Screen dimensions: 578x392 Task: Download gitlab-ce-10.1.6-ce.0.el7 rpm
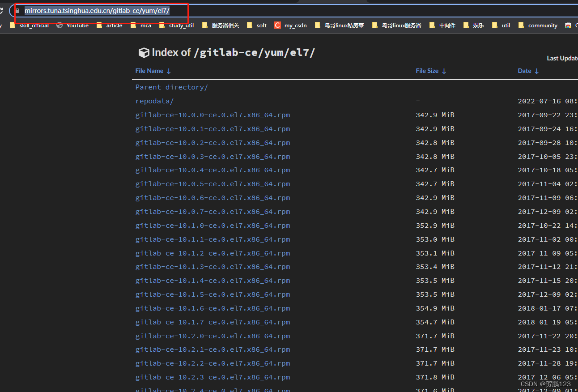click(x=212, y=308)
